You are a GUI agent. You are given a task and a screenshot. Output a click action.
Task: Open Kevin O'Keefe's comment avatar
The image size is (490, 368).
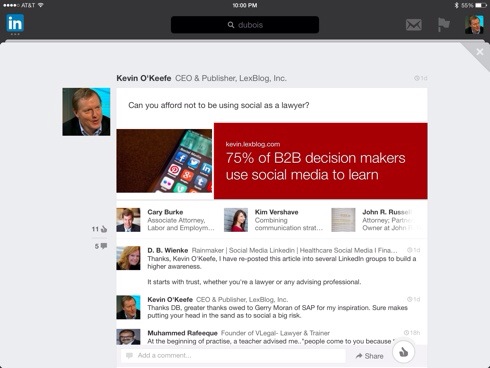point(128,307)
